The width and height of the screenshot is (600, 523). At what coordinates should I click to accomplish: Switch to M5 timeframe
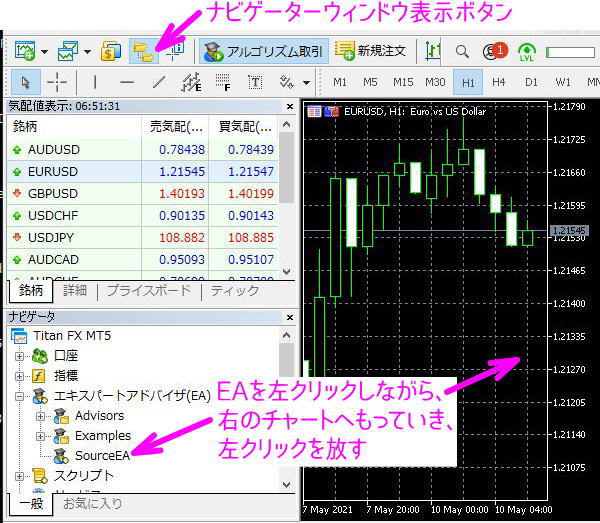pyautogui.click(x=370, y=82)
